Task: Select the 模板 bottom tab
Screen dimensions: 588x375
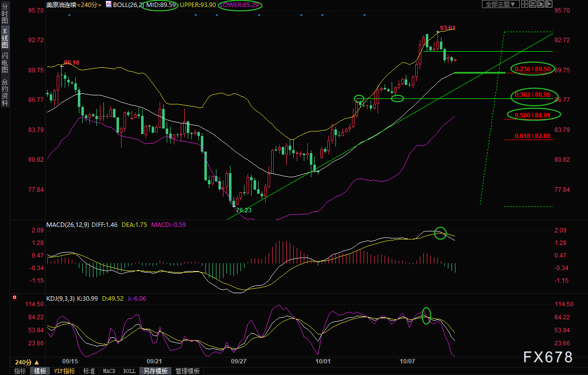Action: (x=40, y=371)
